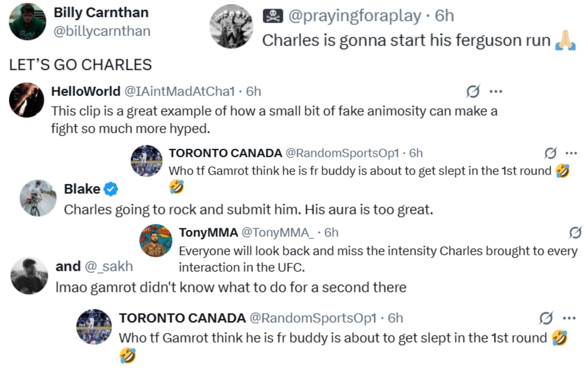
Task: Click Blake's bicycle profile photo
Action: (x=38, y=198)
